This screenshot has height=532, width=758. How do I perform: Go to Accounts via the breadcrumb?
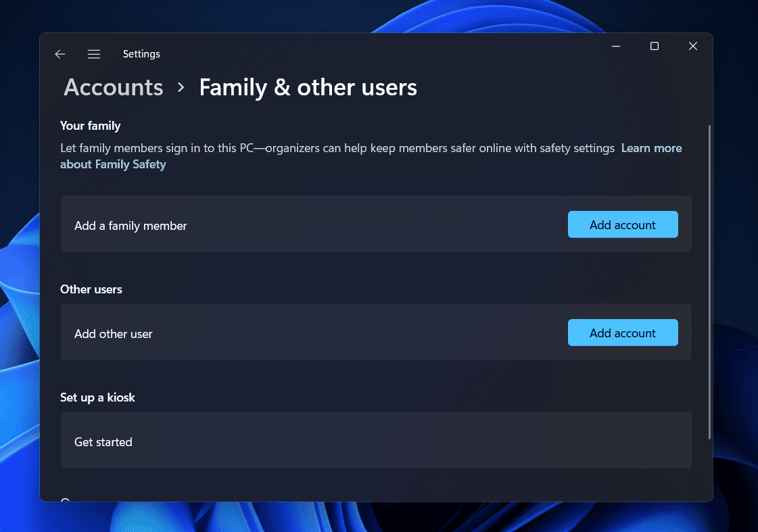(x=114, y=88)
